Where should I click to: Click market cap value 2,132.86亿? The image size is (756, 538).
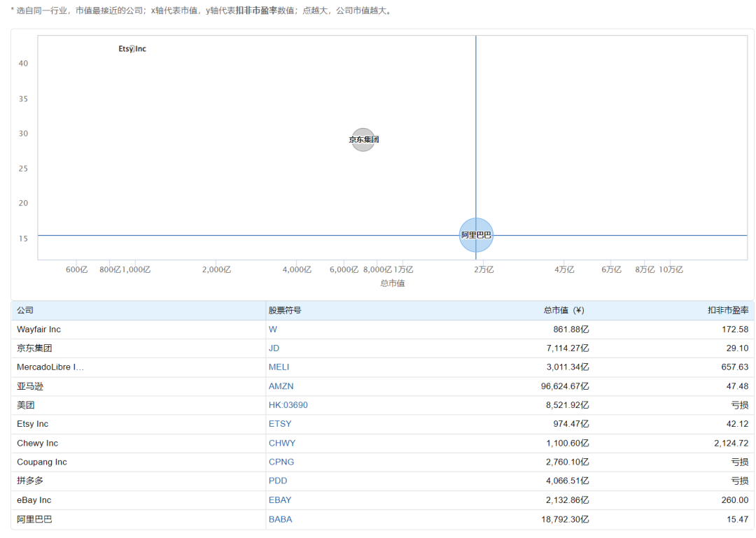568,500
